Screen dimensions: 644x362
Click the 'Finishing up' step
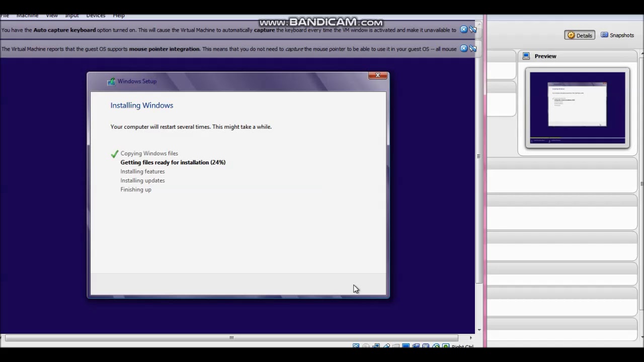click(x=136, y=190)
